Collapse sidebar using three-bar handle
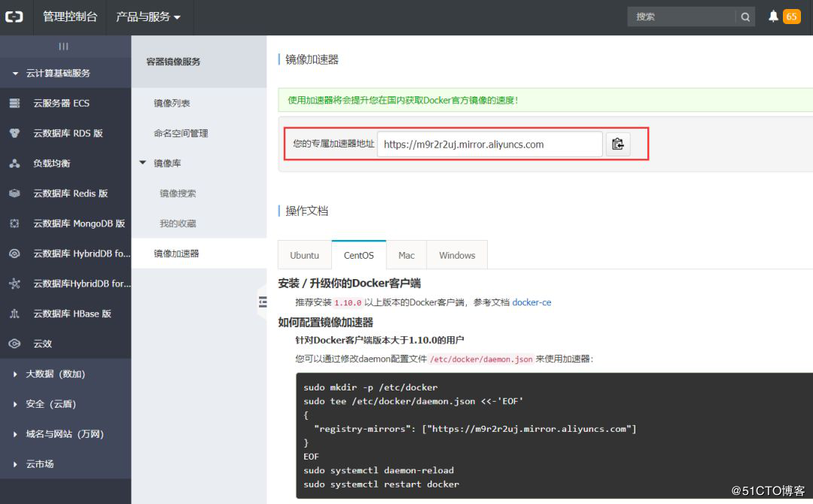 click(63, 46)
